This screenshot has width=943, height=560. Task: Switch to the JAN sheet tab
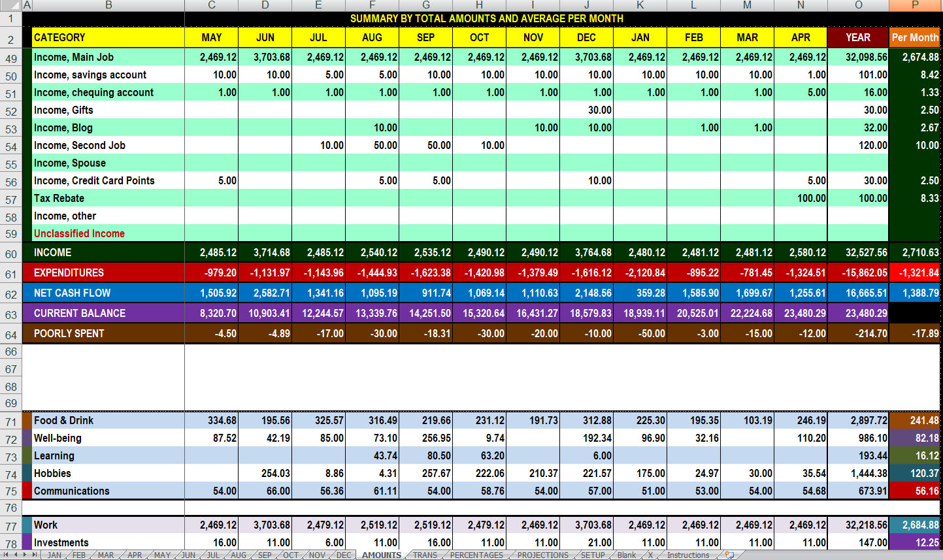tap(55, 555)
